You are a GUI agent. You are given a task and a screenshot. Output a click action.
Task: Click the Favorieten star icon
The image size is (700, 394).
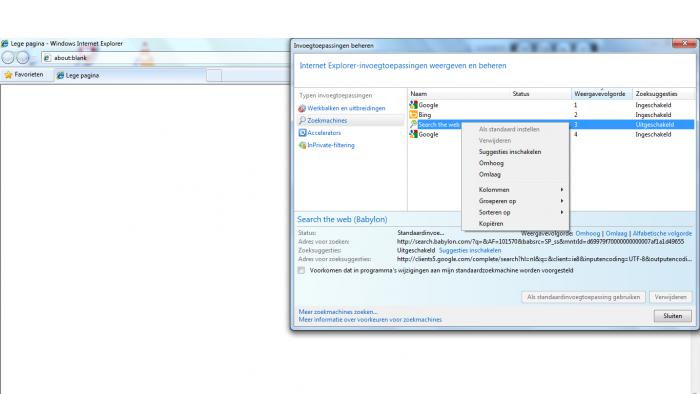coord(8,75)
